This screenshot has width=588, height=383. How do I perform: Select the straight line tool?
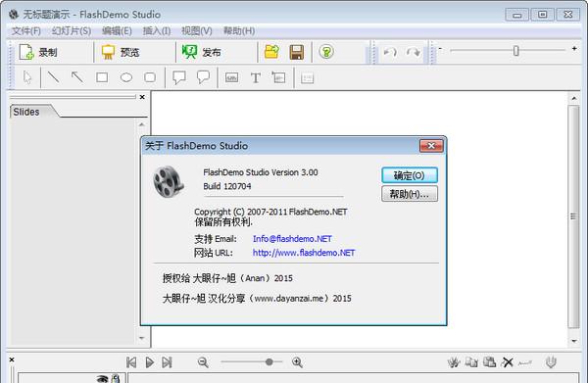click(x=53, y=77)
